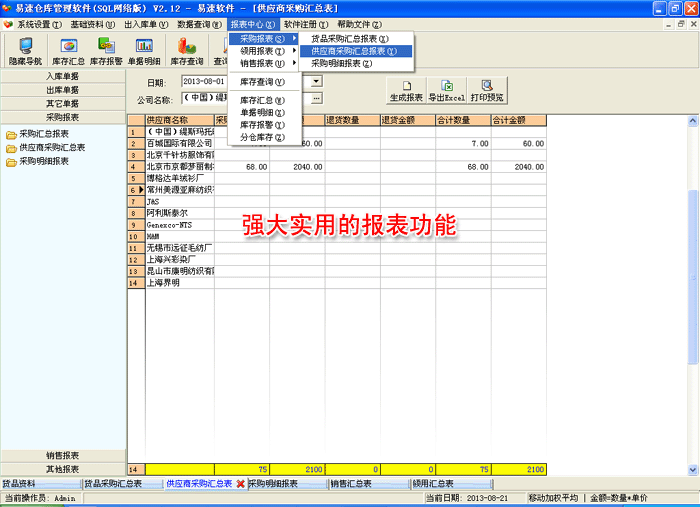700x507 pixels.
Task: Open the 帮助文件 menu
Action: 359,25
